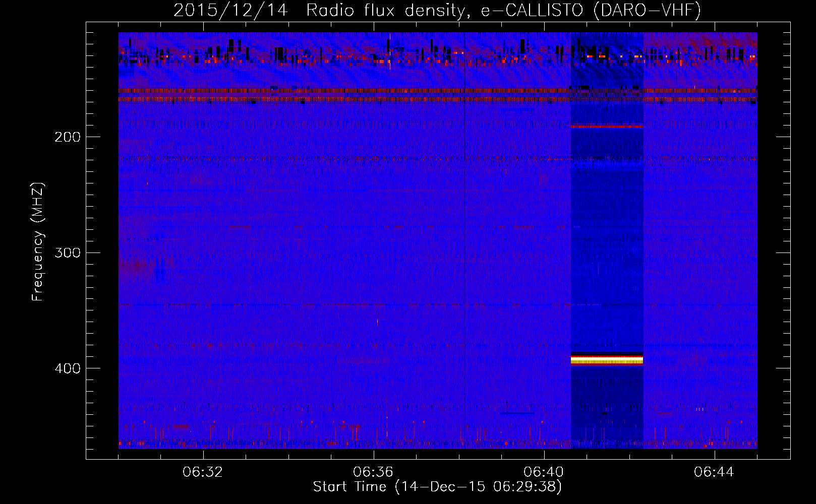Click the 06:32 time tick label
Image resolution: width=816 pixels, height=504 pixels.
tap(203, 472)
